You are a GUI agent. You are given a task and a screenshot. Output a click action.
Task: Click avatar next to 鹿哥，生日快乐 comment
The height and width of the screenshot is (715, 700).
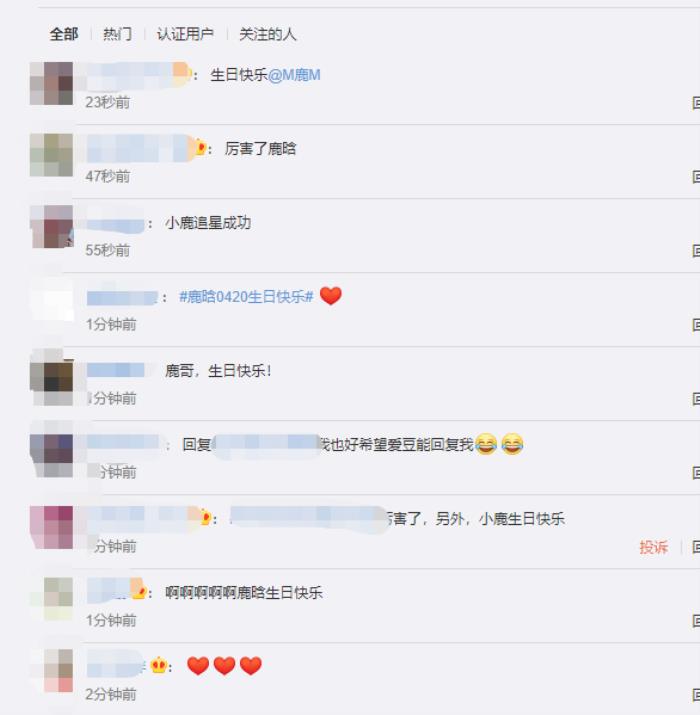pos(51,377)
